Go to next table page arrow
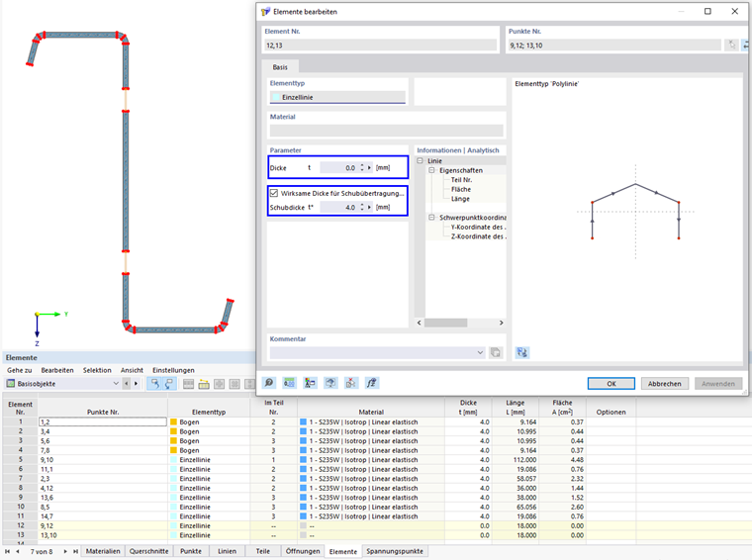 (65, 551)
